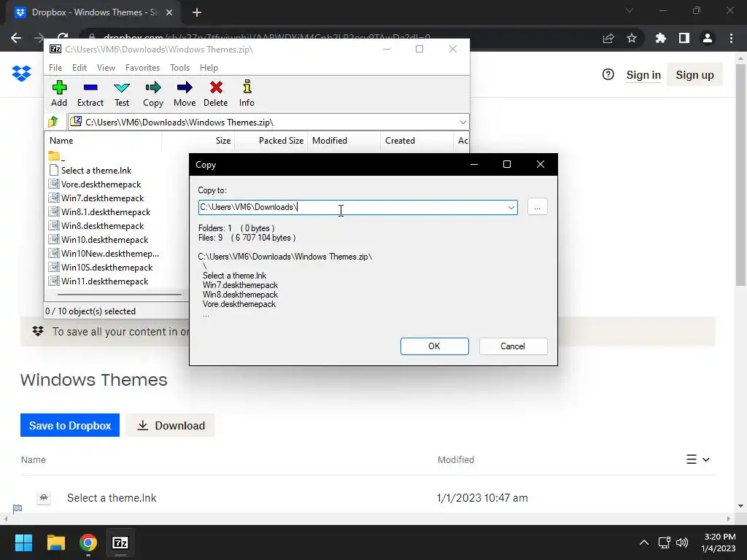Image resolution: width=747 pixels, height=560 pixels.
Task: Click the Chrome taskbar icon
Action: 88,542
